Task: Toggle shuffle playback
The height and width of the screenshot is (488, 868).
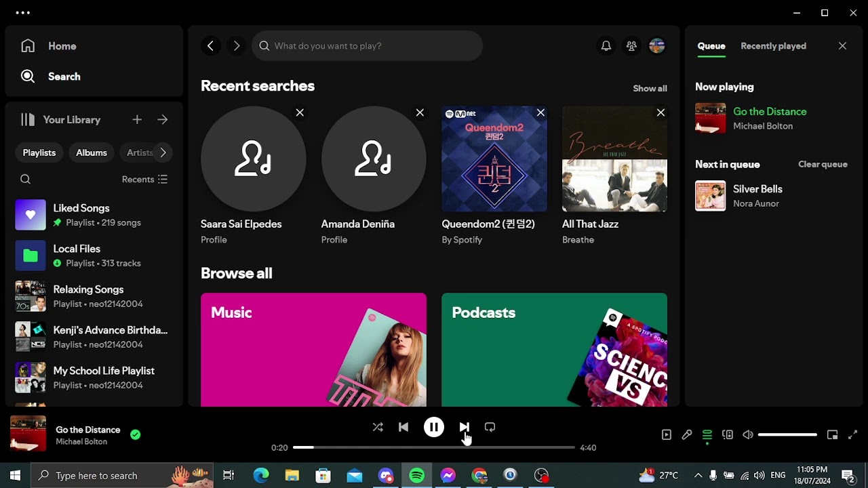Action: (x=378, y=428)
